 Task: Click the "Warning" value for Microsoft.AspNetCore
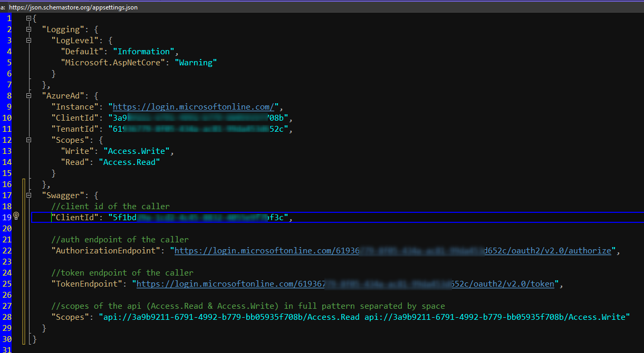[195, 63]
